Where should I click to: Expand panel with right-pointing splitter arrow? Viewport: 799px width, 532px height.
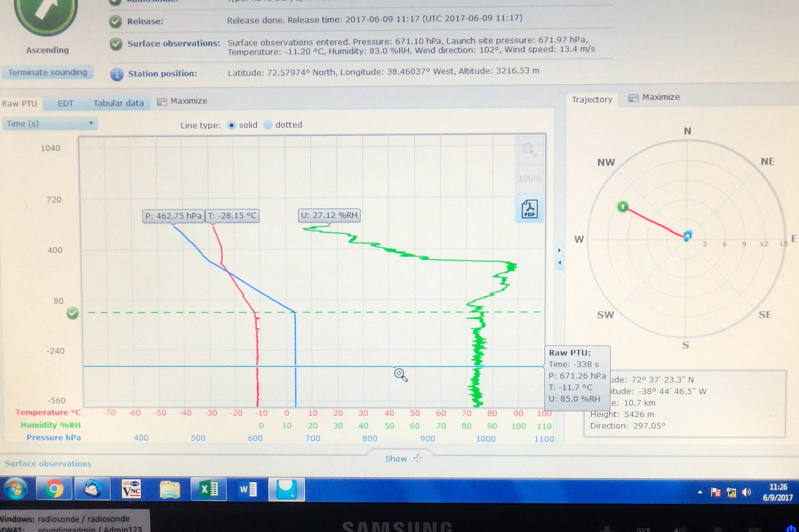559,250
